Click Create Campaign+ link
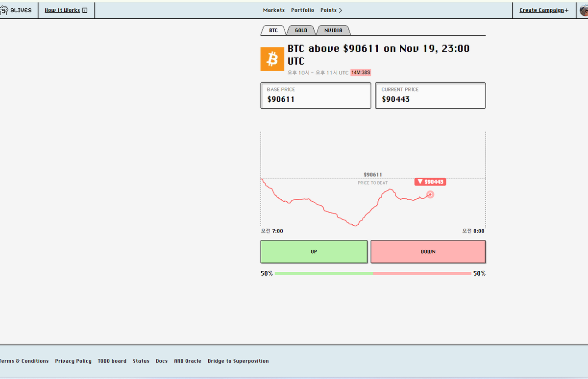 point(544,10)
